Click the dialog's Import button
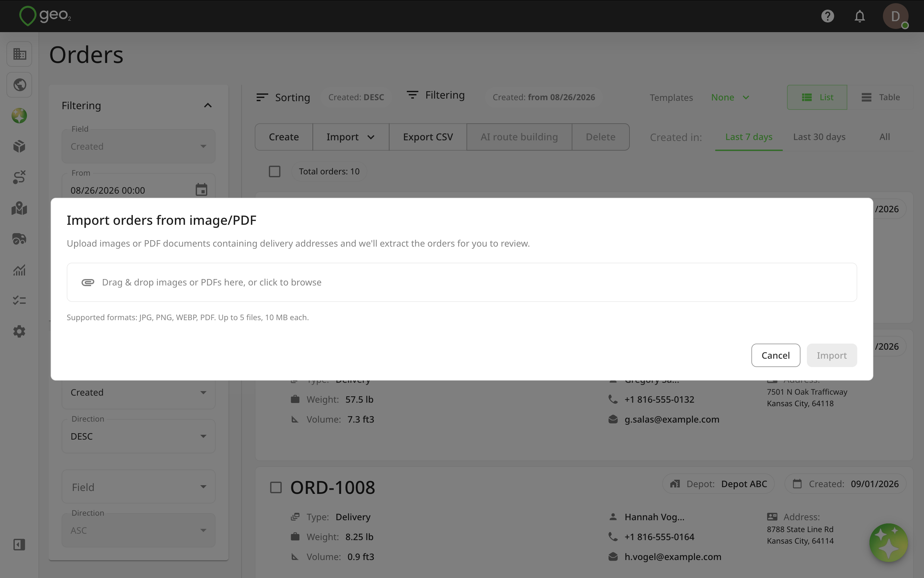This screenshot has height=578, width=924. (832, 355)
